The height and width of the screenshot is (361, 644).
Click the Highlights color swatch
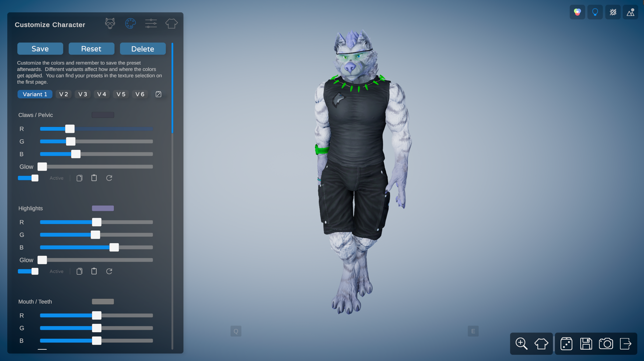click(x=103, y=208)
